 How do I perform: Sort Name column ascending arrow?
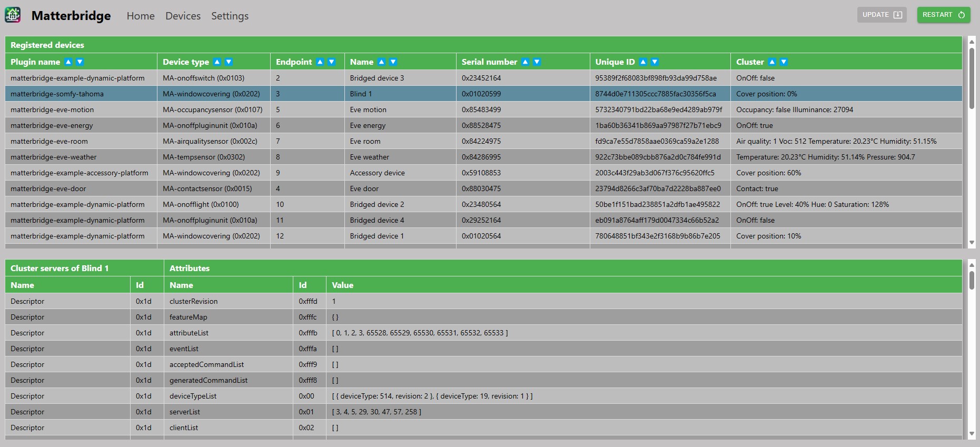tap(381, 62)
